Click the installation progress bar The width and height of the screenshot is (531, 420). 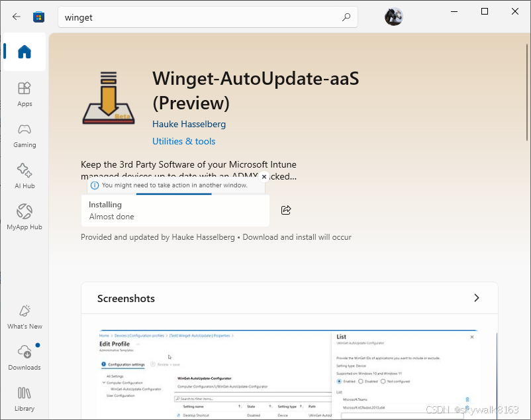[175, 194]
